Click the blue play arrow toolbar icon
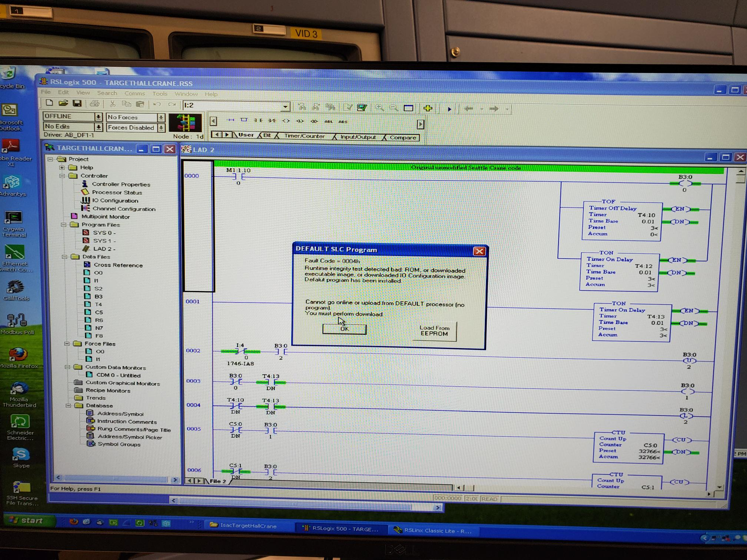Screen dimensions: 747x560 click(449, 109)
